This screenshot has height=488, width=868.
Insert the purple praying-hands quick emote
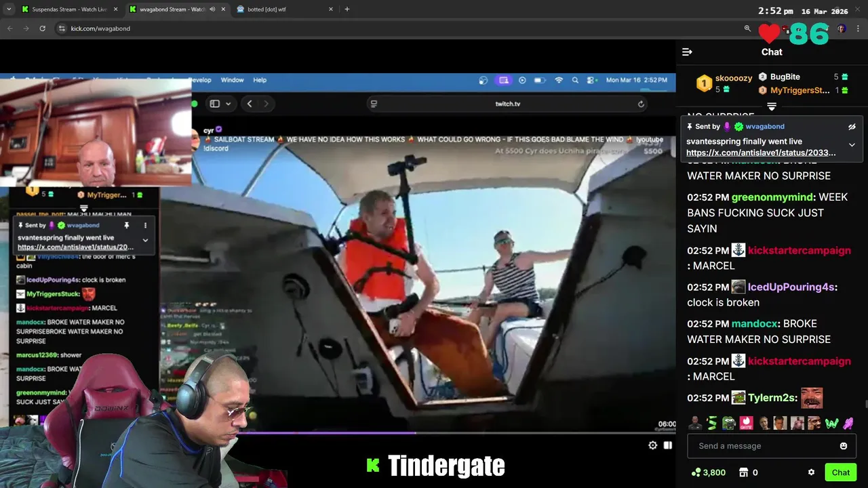[x=848, y=424]
